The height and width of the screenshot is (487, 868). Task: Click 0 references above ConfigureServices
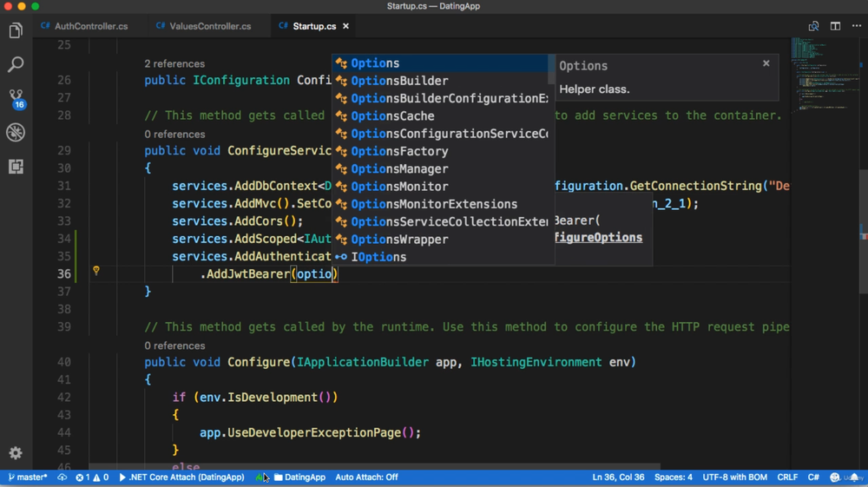174,135
